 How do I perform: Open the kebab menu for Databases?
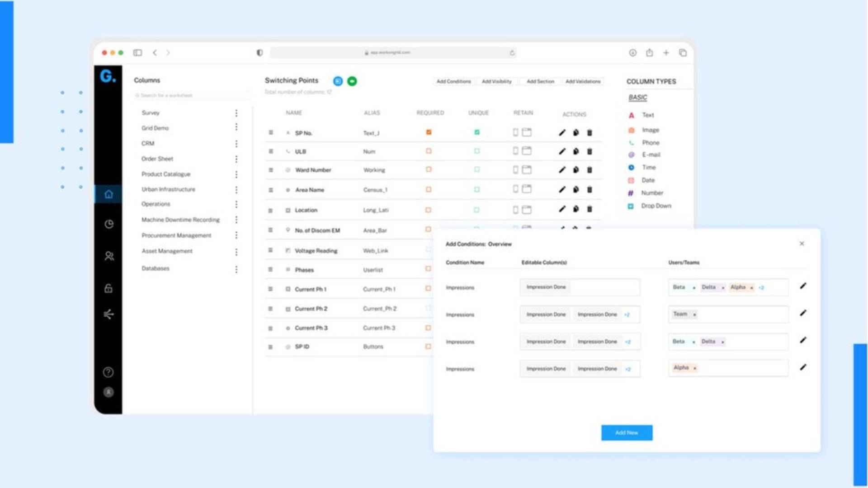[236, 269]
